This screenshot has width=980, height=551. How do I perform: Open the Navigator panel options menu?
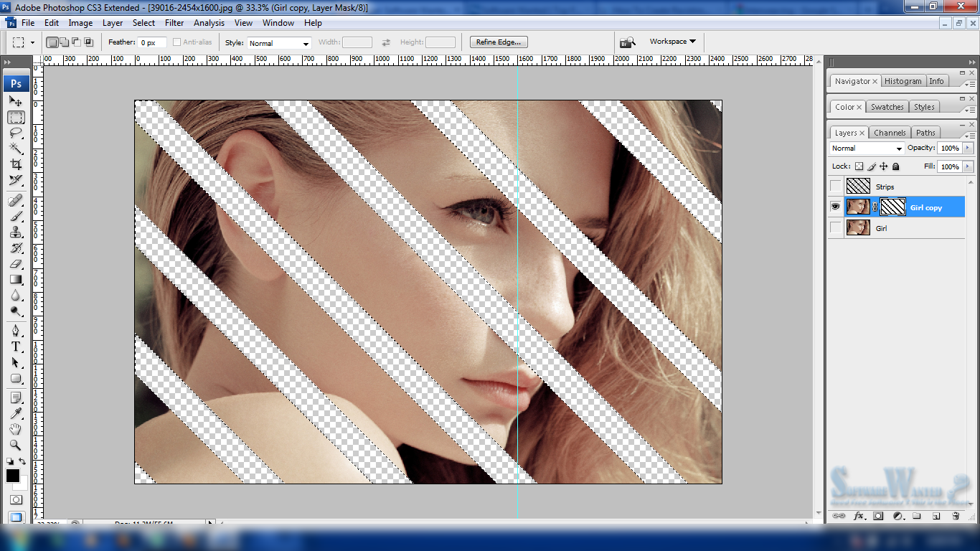coord(969,84)
